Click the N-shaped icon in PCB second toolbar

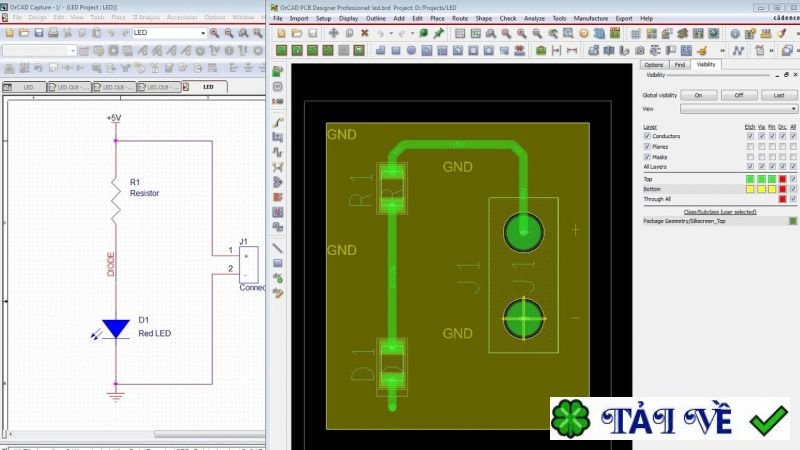tap(738, 51)
